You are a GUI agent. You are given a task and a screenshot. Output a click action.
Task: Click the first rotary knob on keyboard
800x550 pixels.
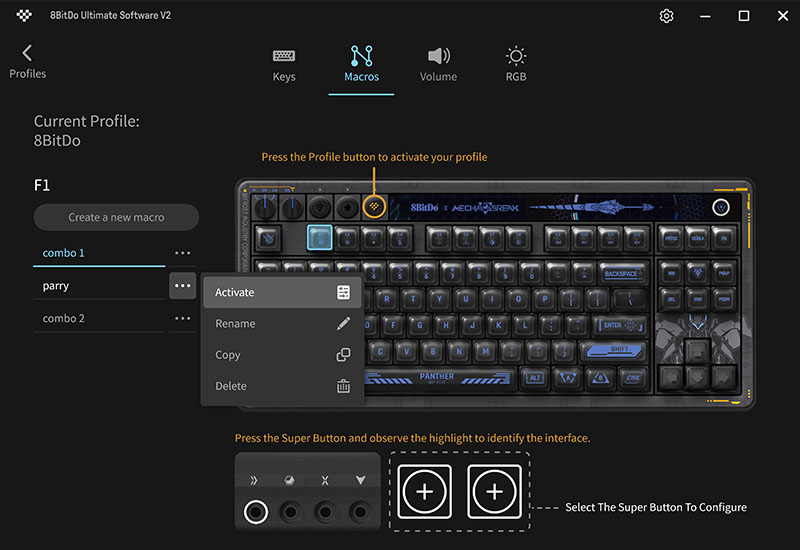[x=265, y=207]
